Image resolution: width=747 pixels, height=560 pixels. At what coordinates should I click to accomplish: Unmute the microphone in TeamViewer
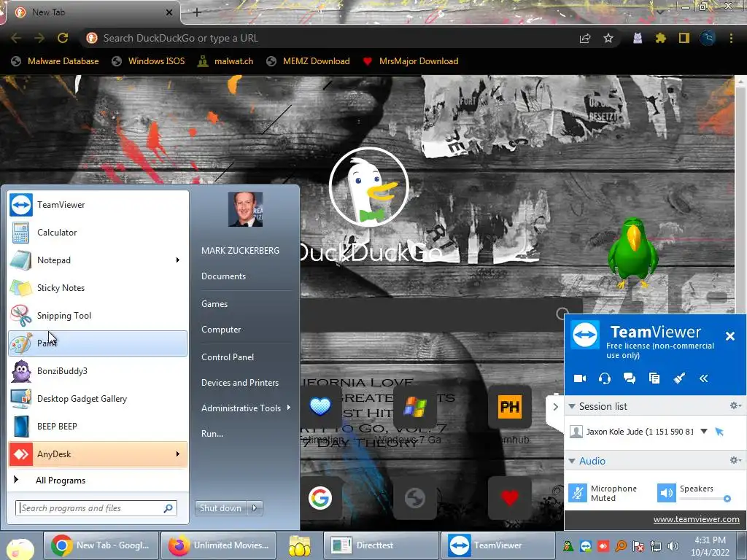point(578,493)
